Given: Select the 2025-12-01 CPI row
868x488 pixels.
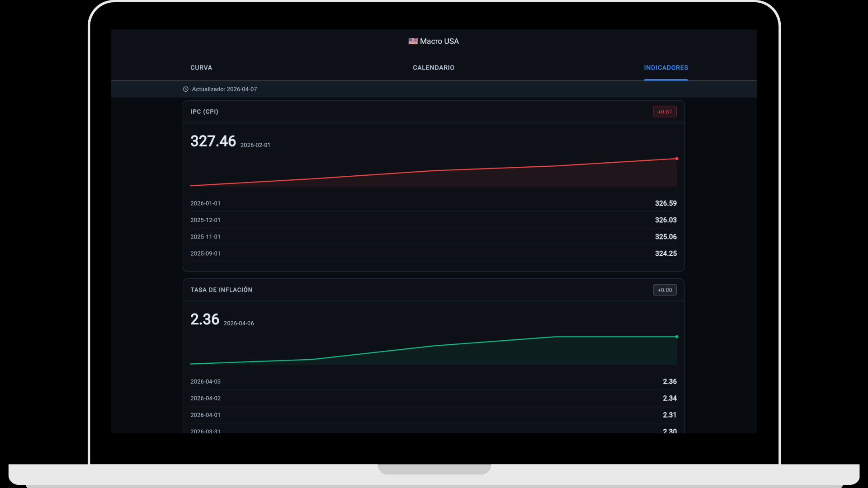Looking at the screenshot, I should click(x=205, y=220).
